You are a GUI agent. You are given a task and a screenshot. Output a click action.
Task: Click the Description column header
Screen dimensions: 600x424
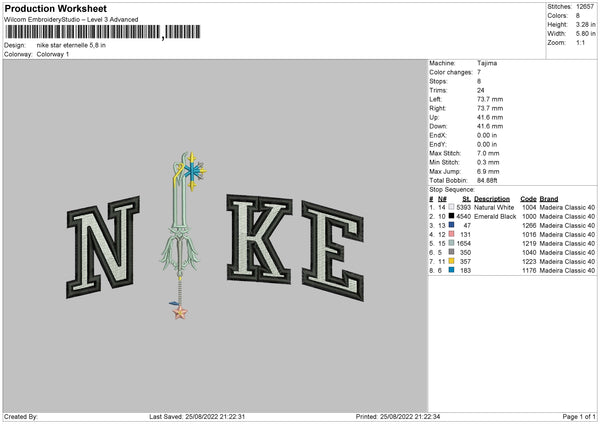492,199
